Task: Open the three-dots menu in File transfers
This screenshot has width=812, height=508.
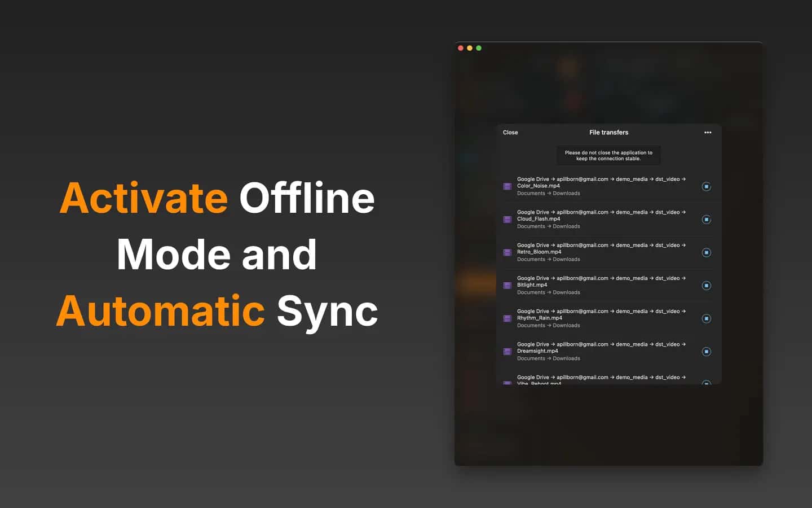Action: click(x=708, y=133)
